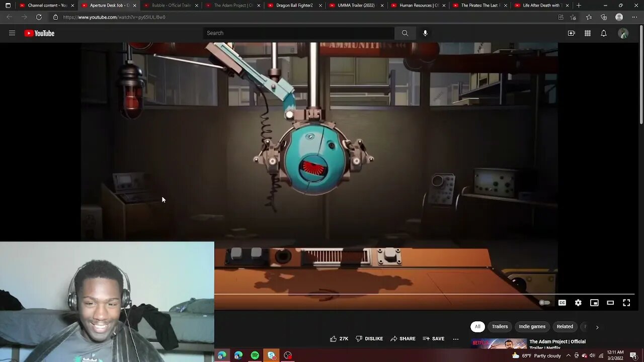
Task: Switch to theater mode
Action: click(610, 303)
